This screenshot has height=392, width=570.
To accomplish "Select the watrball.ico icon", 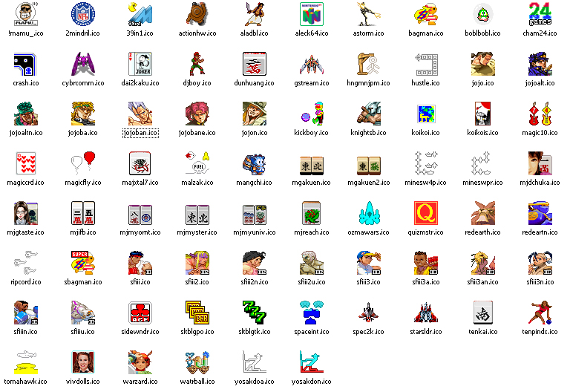I will point(197,362).
